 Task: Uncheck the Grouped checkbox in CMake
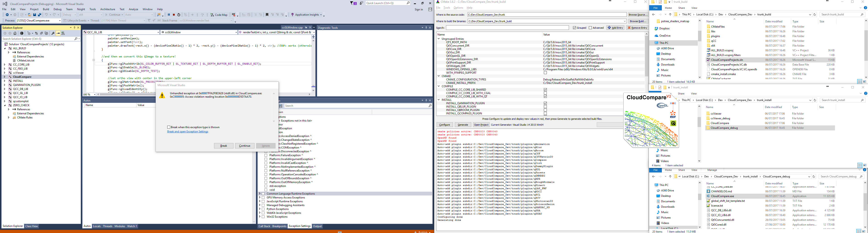[x=575, y=28]
